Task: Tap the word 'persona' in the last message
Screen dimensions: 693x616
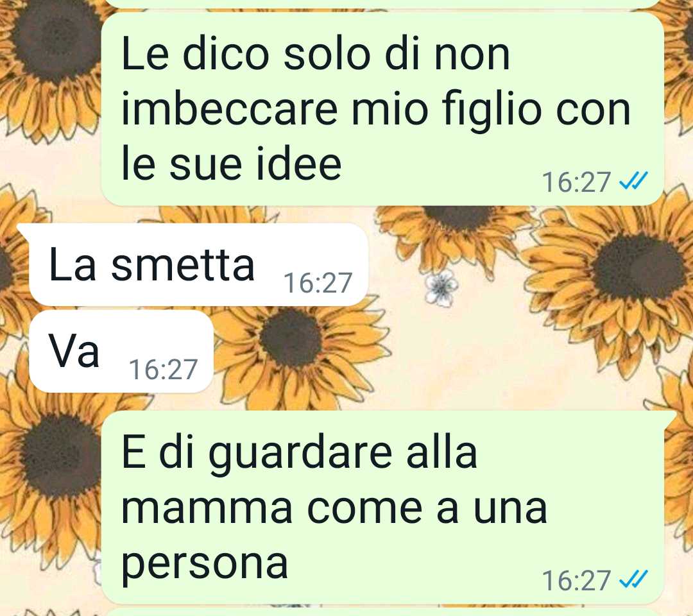Action: click(x=205, y=565)
